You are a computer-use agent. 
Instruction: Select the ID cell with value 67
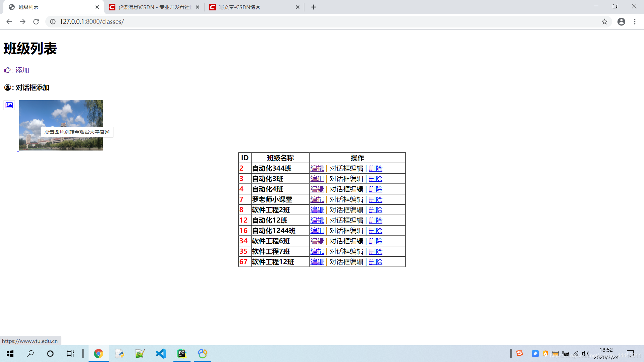(x=245, y=262)
